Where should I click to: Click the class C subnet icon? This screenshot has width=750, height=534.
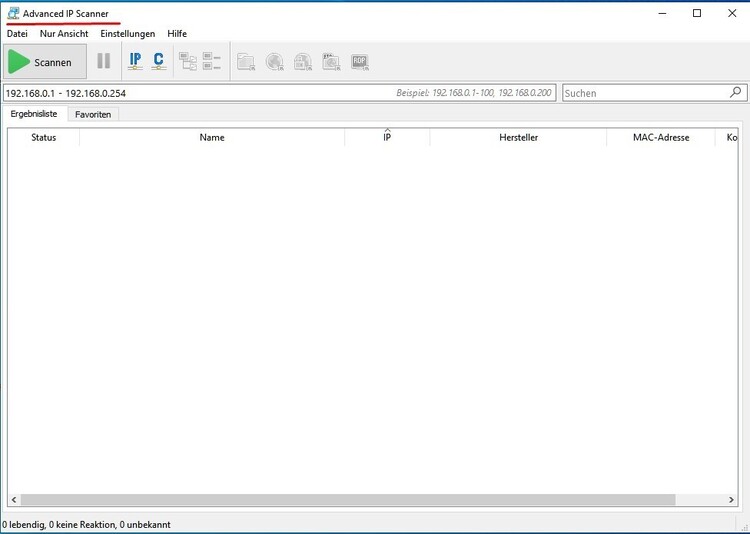pyautogui.click(x=158, y=61)
